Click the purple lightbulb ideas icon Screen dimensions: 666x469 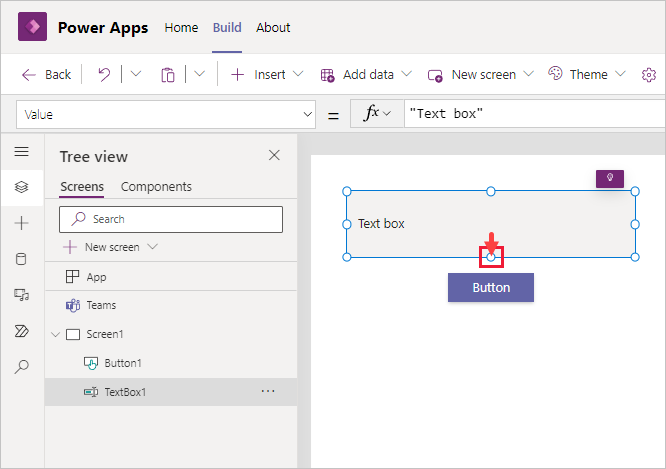point(610,178)
